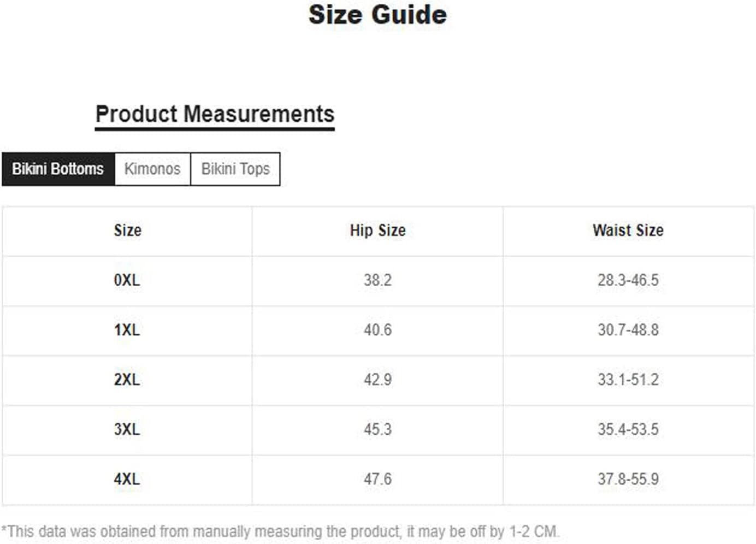Click the 42.9 hip size value
This screenshot has width=756, height=544.
pos(377,380)
